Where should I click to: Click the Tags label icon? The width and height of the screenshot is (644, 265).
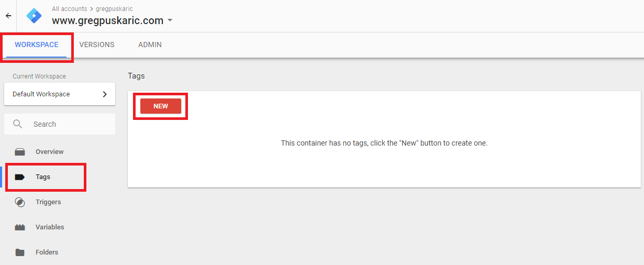point(20,177)
